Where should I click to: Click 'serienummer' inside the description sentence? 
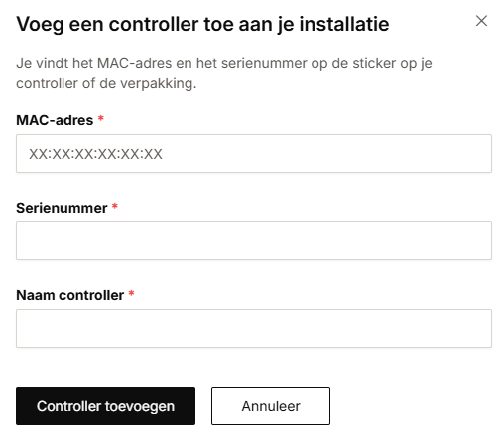tap(264, 63)
